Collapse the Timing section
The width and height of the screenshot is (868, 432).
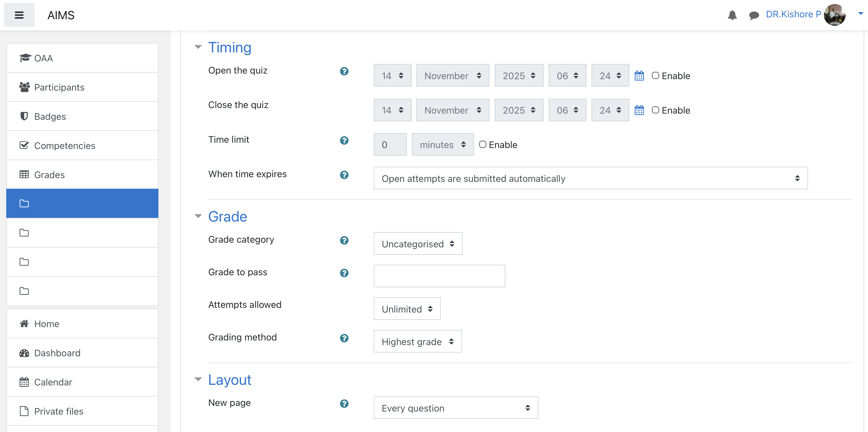[198, 47]
